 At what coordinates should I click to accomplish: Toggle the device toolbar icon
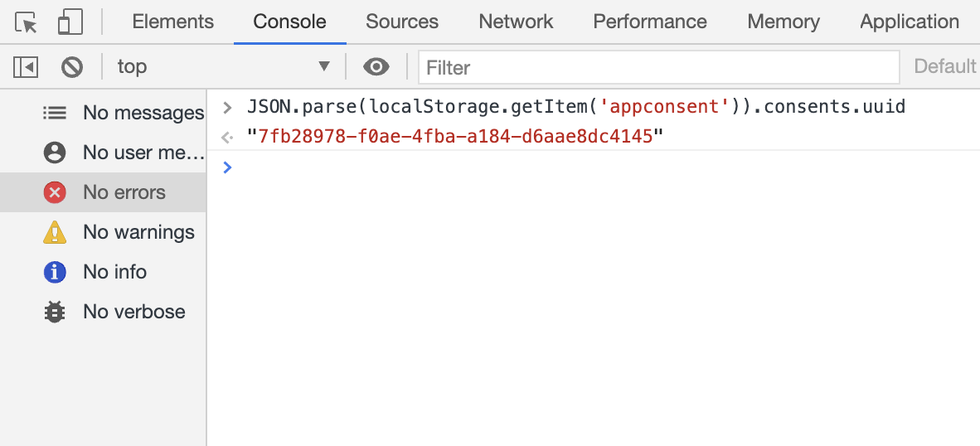click(70, 22)
